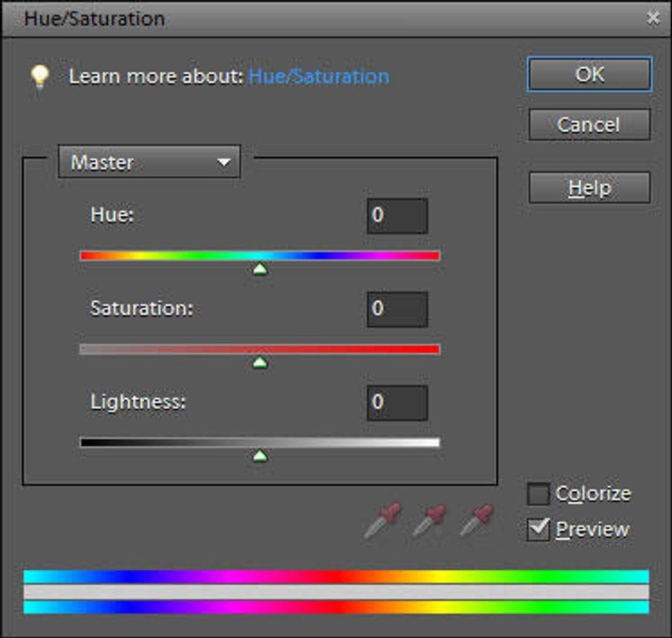672x638 pixels.
Task: Click the Lightness value input field
Action: (x=398, y=403)
